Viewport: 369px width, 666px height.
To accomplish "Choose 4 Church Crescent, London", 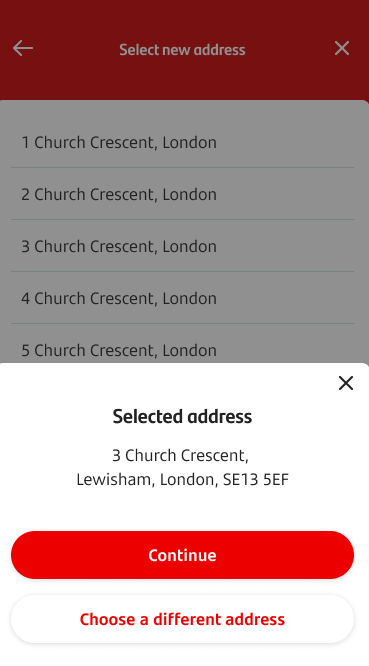I will [x=182, y=298].
